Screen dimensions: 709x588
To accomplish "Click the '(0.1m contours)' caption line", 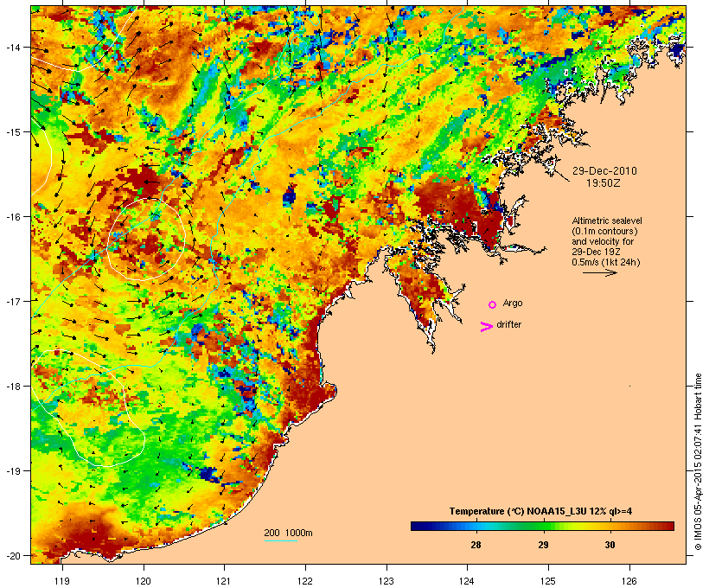I will tap(604, 231).
